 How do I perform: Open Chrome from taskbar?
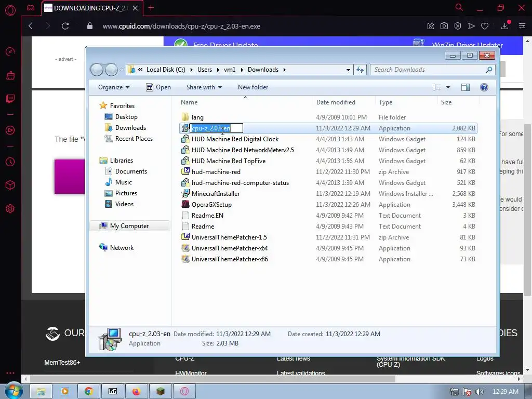89,391
